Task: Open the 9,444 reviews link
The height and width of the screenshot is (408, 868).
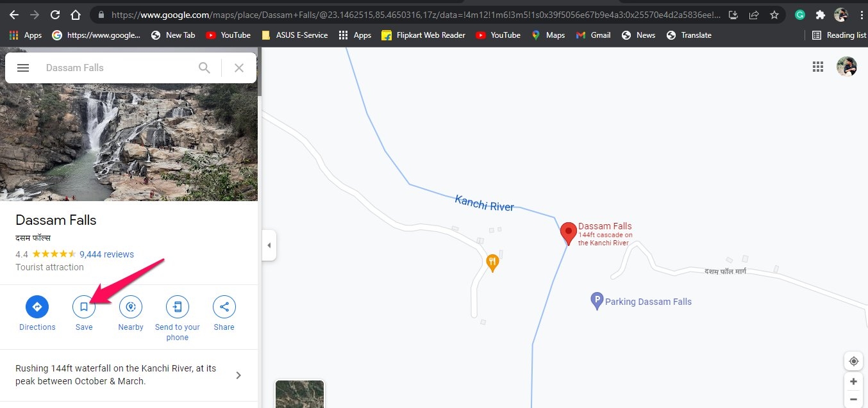Action: [106, 254]
